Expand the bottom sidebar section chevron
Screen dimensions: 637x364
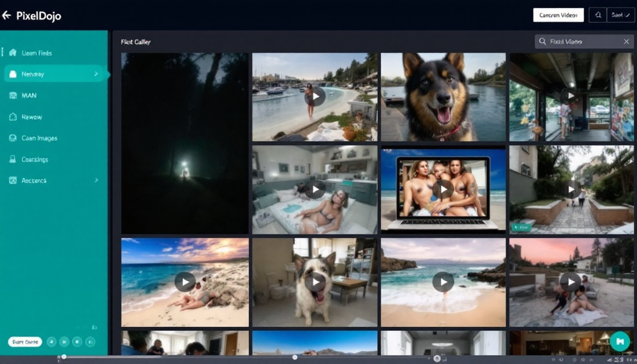tap(96, 181)
